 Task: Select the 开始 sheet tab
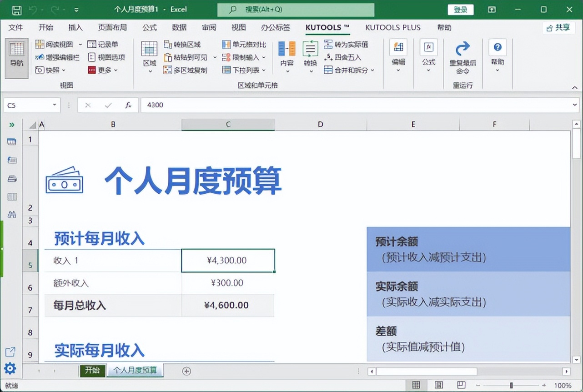click(x=92, y=371)
